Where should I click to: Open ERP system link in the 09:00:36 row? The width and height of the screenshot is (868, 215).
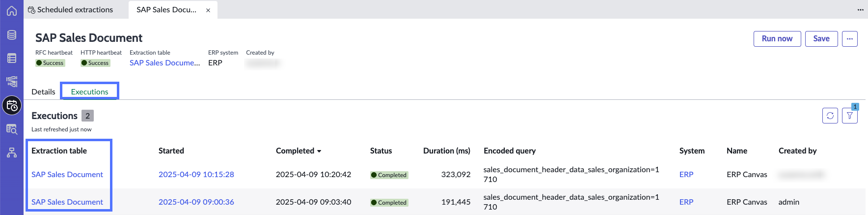click(x=686, y=202)
